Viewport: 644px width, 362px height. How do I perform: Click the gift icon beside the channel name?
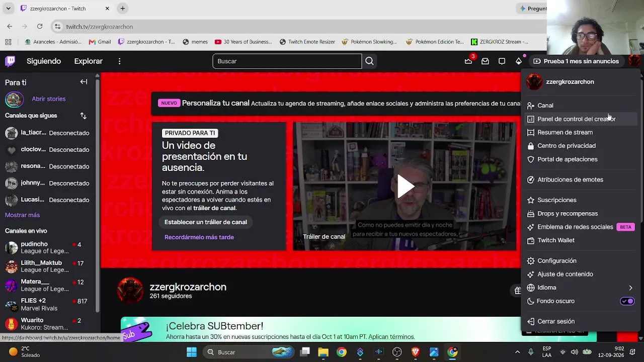(x=517, y=290)
